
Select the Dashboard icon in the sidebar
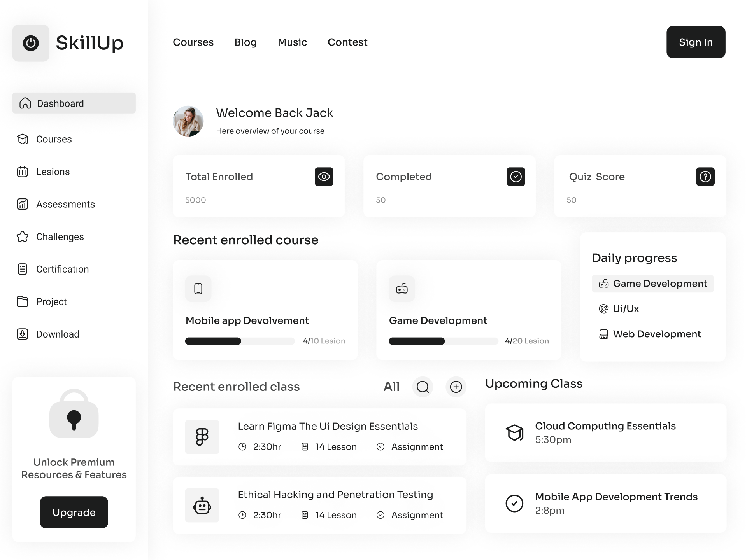point(25,103)
